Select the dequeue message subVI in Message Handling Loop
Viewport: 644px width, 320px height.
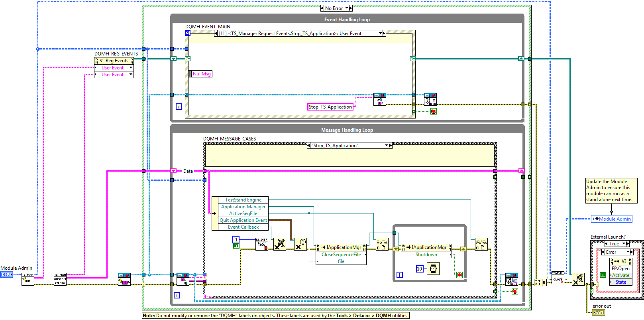click(183, 279)
